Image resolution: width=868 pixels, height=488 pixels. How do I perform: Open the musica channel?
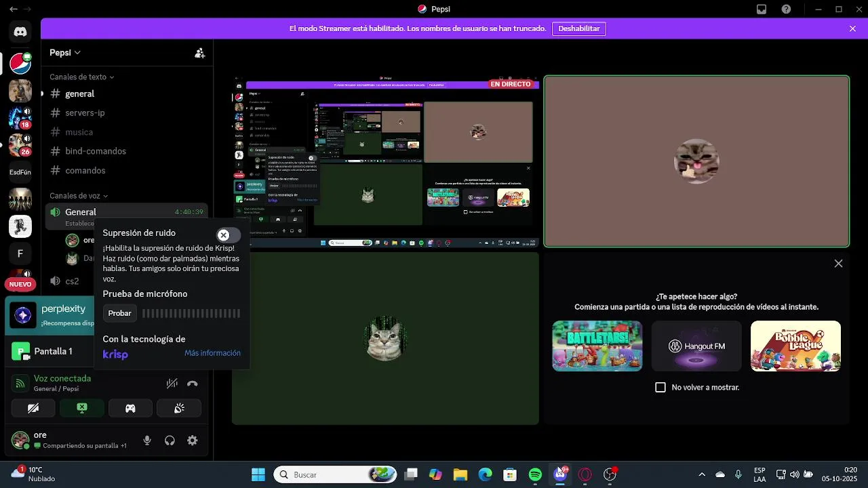(x=127, y=132)
